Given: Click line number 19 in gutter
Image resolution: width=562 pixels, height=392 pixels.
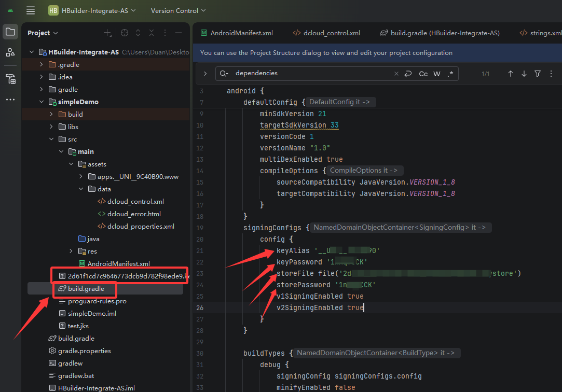Looking at the screenshot, I should click(x=200, y=228).
